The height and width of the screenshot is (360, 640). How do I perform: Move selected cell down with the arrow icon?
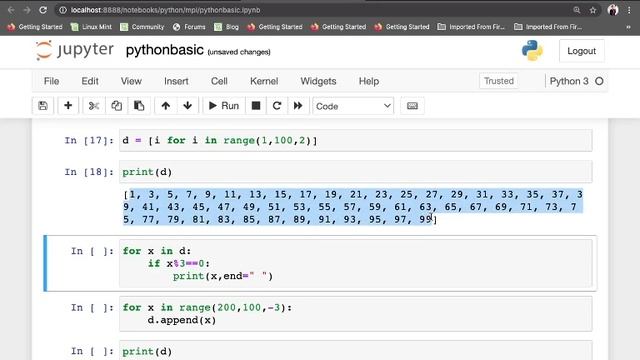click(187, 106)
